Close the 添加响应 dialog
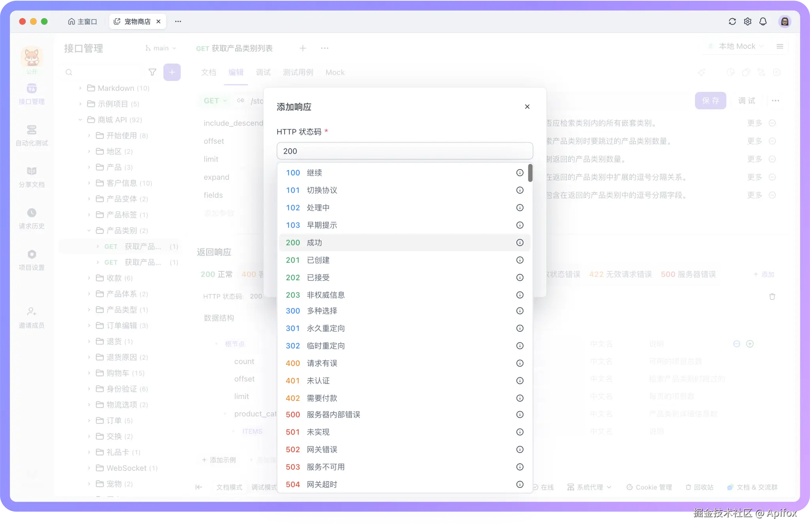 [x=527, y=107]
